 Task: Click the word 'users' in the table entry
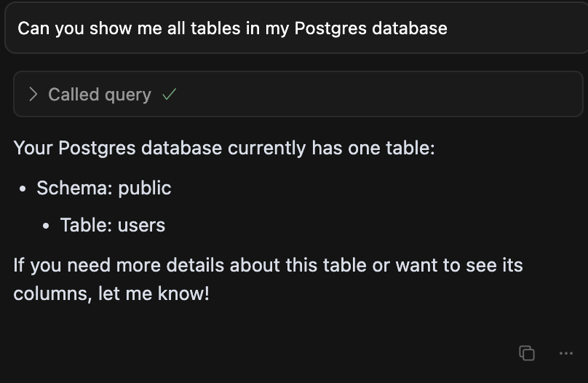tap(141, 226)
